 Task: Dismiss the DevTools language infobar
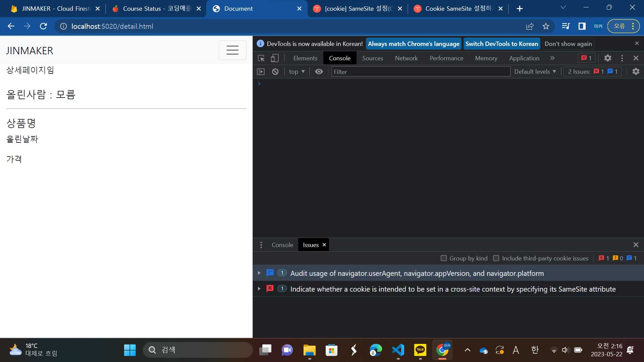[x=637, y=44]
